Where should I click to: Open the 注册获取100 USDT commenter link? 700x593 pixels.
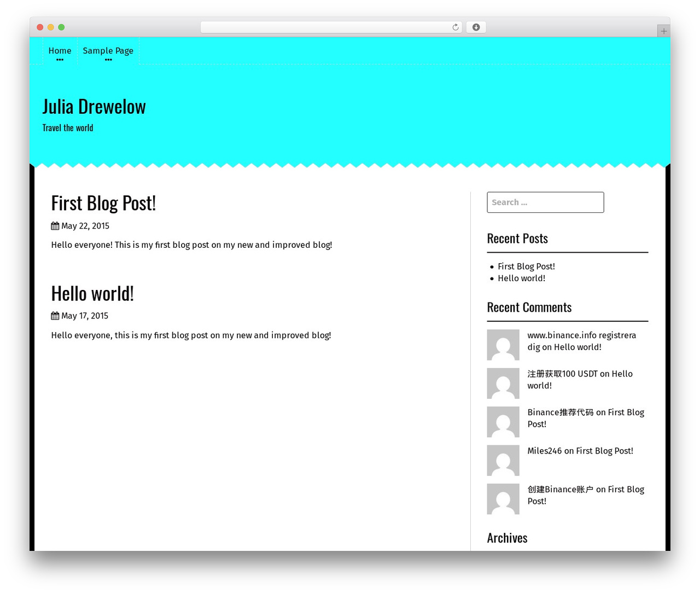(562, 374)
